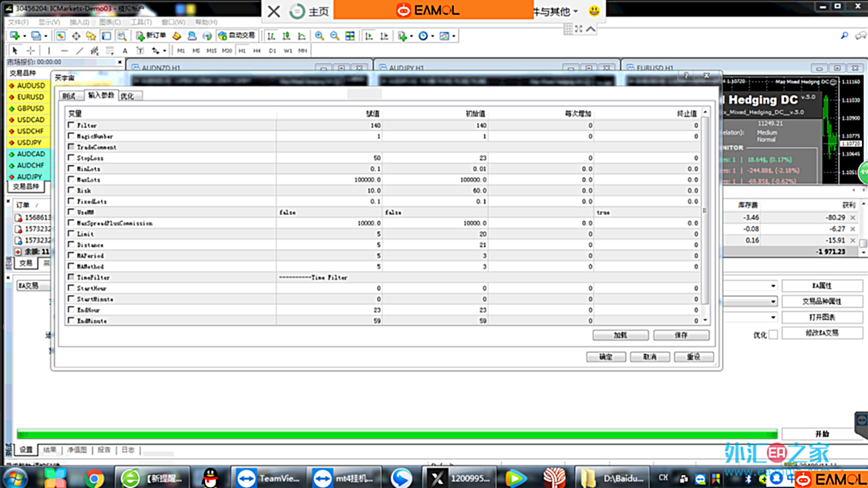Click the tile windows grid icon
The image size is (868, 488).
click(x=350, y=35)
